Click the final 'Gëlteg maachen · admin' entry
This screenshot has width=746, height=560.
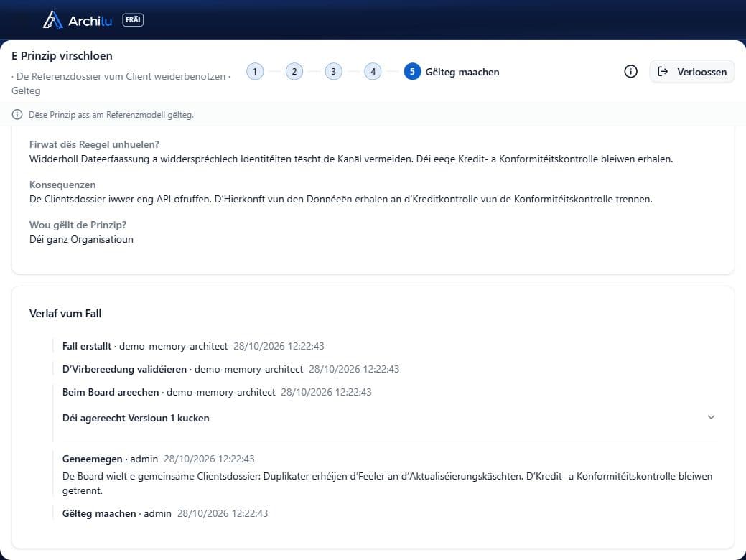click(x=165, y=513)
